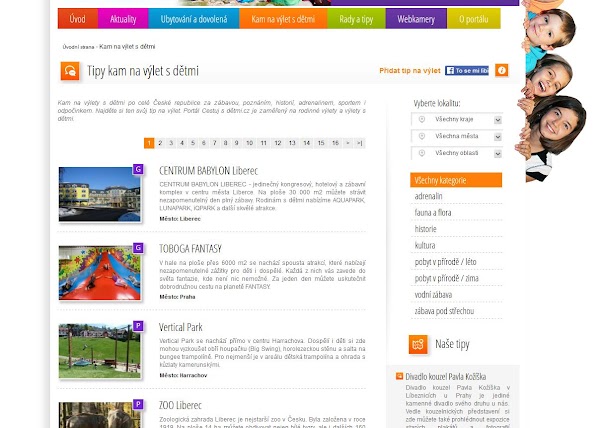Viewport: 600px width, 428px height.
Task: Open CENTRUM BABYLON Liberec title link
Action: tap(209, 171)
